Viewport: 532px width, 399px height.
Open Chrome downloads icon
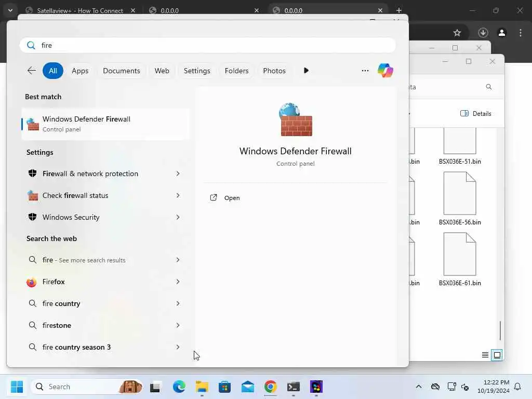pos(483,33)
